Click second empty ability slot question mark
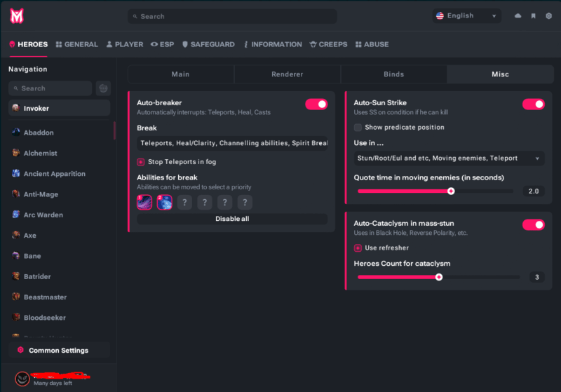The image size is (561, 392). pyautogui.click(x=205, y=203)
